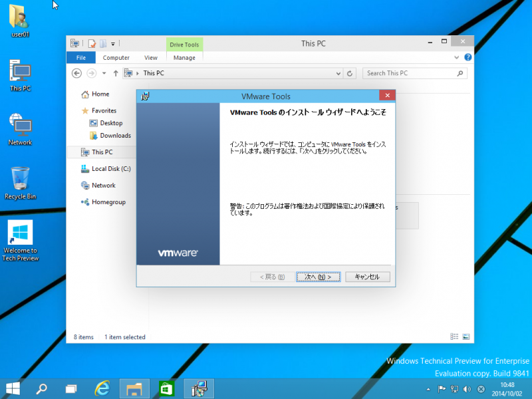
Task: Refresh the This PC location
Action: (x=350, y=73)
